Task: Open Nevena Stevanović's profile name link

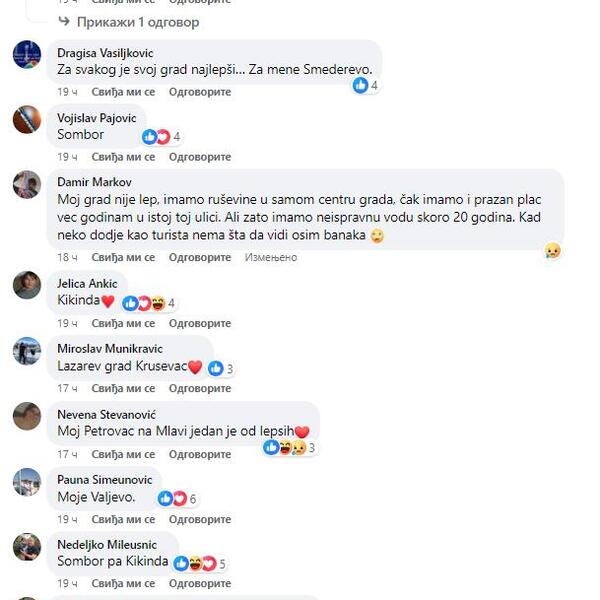Action: pyautogui.click(x=106, y=414)
